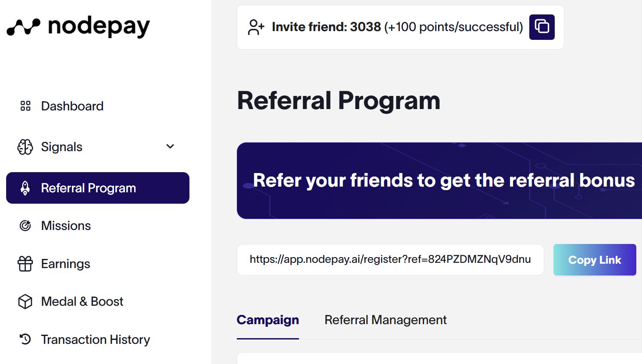Open the Earnings gift icon
Viewport: 642px width, 364px height.
(25, 264)
